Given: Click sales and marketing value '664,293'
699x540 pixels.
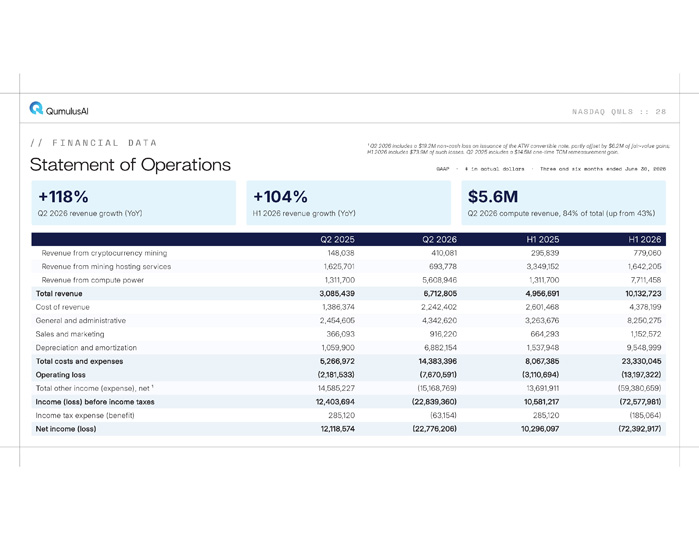Looking at the screenshot, I should (x=545, y=334).
